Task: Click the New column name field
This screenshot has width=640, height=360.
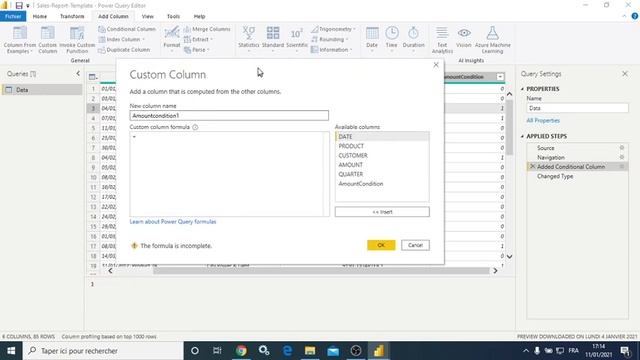Action: [x=229, y=116]
